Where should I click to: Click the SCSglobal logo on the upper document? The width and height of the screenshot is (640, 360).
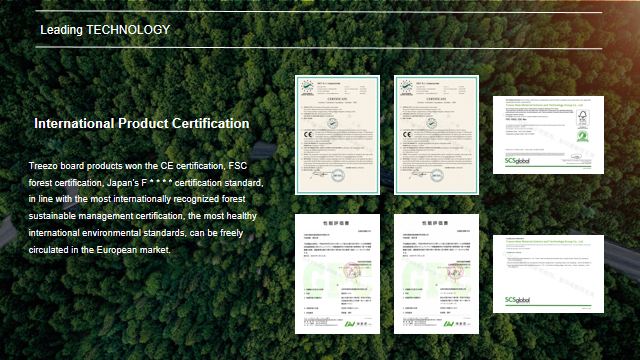(x=517, y=161)
